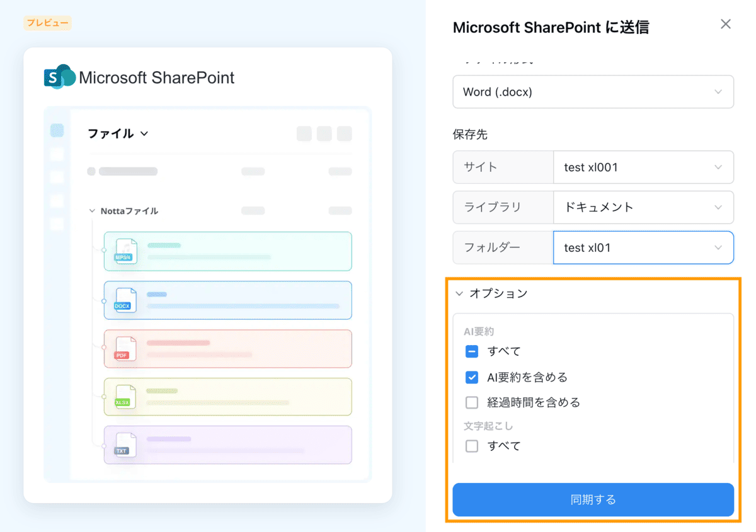Viewport: 756px width, 532px height.
Task: Select the MP3/4 file icon in preview
Action: [x=125, y=251]
